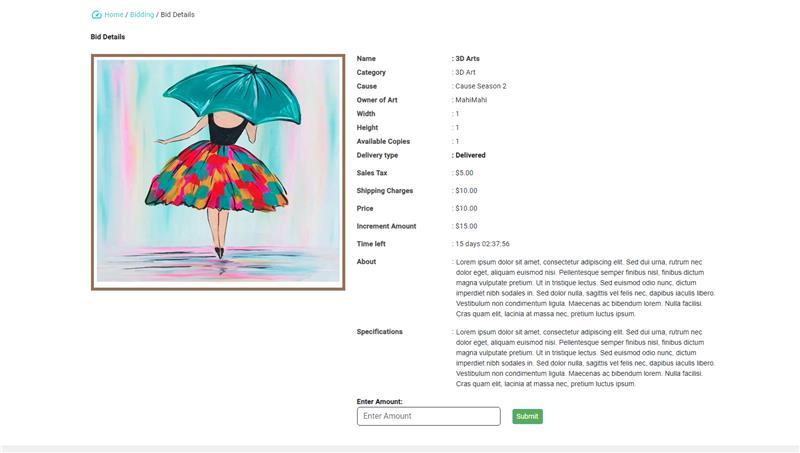Submit the bid with green Submit button
Viewport: 800px width, 453px height.
(527, 416)
